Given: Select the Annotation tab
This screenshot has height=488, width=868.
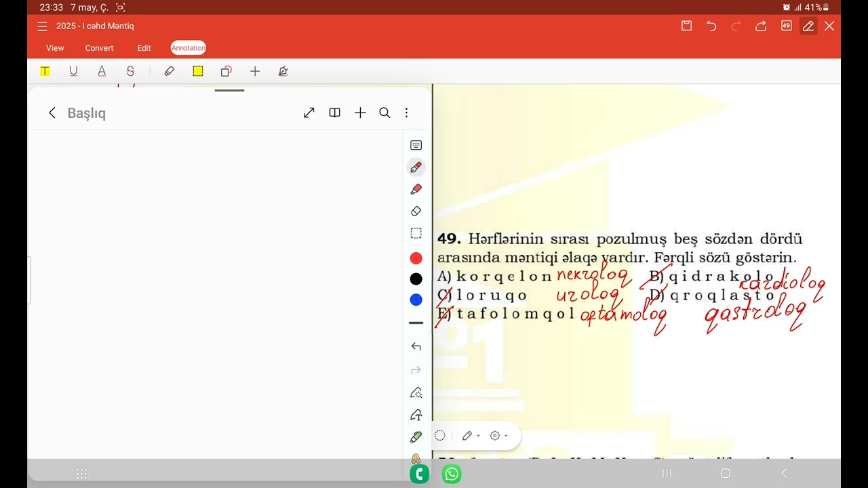Looking at the screenshot, I should coord(189,48).
